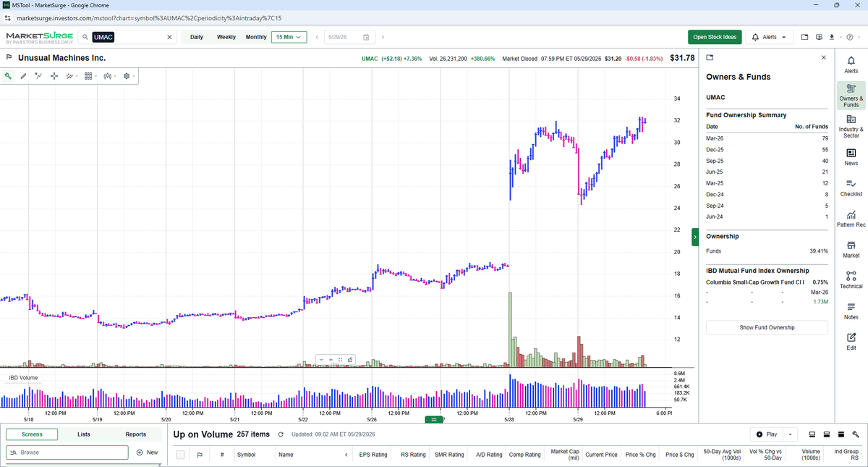This screenshot has height=467, width=868.
Task: Open the Notes sidebar panel
Action: point(851,311)
